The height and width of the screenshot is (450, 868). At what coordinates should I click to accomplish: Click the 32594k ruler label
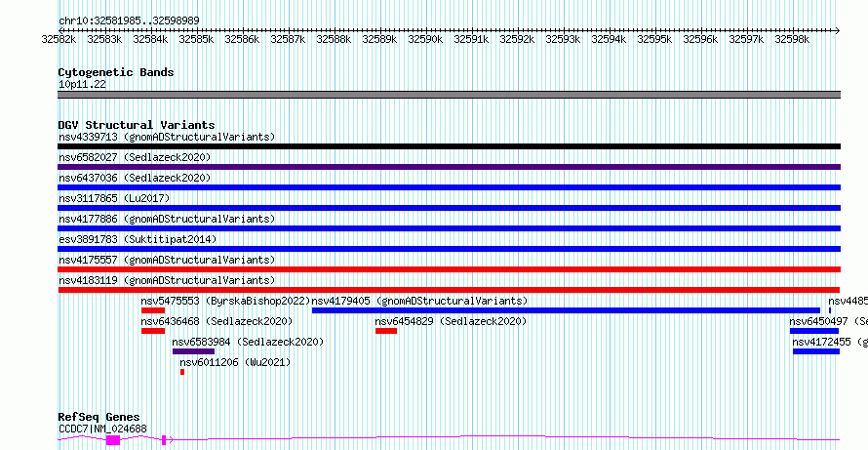click(609, 39)
